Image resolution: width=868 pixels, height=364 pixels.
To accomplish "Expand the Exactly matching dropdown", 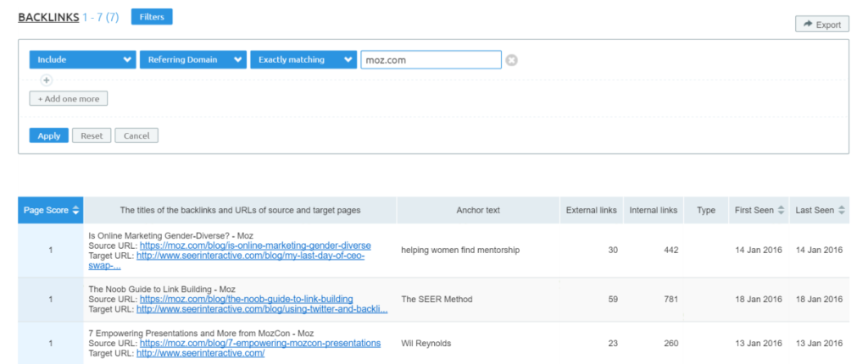I will 303,60.
